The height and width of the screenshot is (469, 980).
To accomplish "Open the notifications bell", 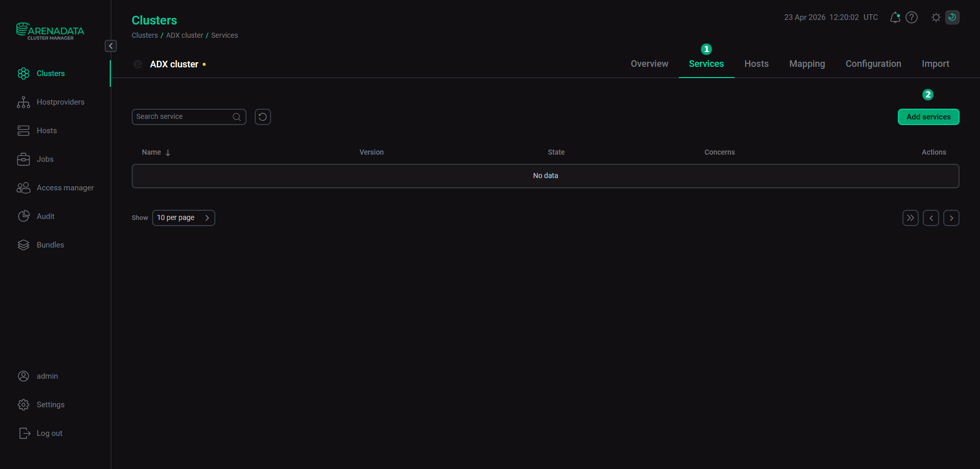I will [895, 17].
